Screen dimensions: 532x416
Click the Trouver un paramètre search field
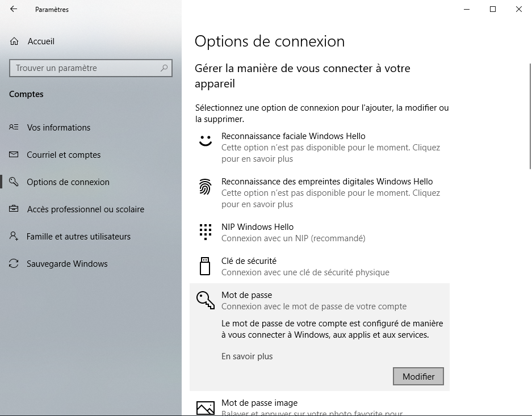85,68
